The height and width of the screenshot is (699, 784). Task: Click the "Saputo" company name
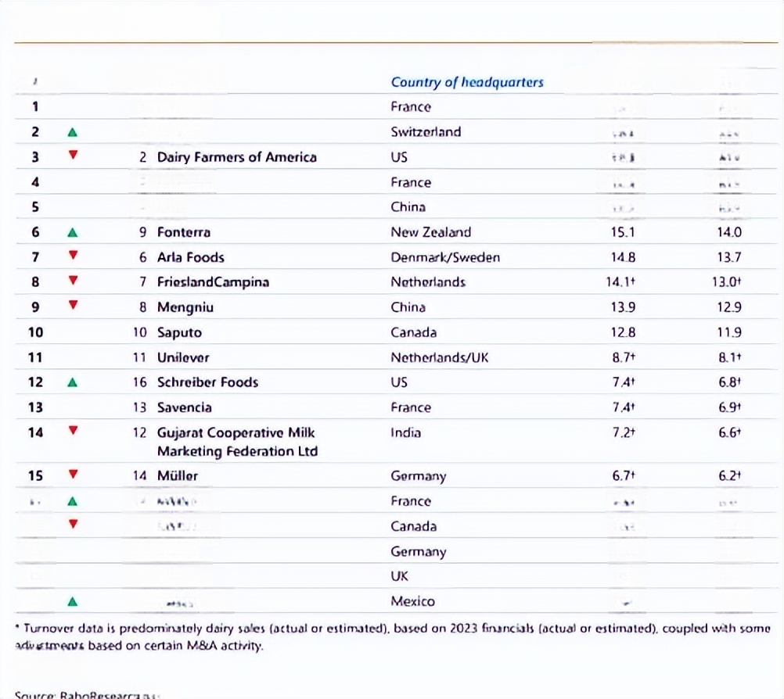coord(179,333)
